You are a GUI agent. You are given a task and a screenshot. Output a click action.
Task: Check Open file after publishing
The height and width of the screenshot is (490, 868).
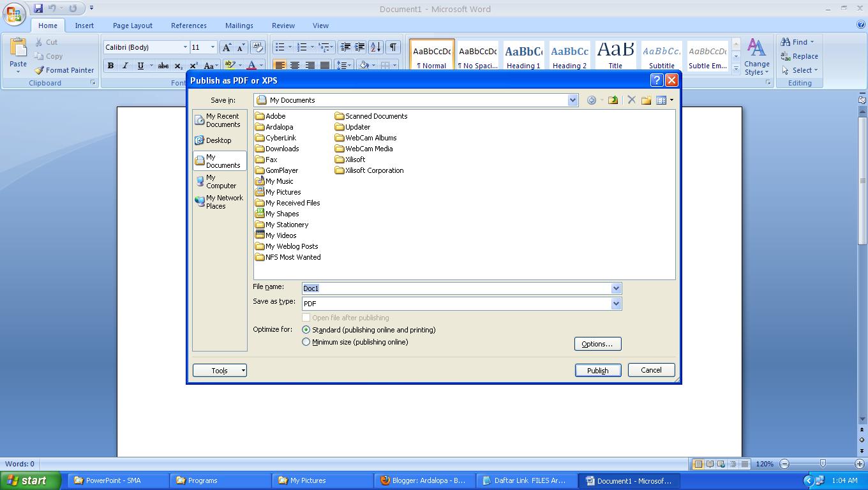306,318
